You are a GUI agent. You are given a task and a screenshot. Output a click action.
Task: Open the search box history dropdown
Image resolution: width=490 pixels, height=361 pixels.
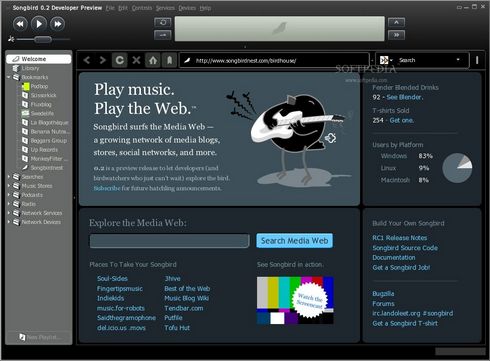point(458,60)
